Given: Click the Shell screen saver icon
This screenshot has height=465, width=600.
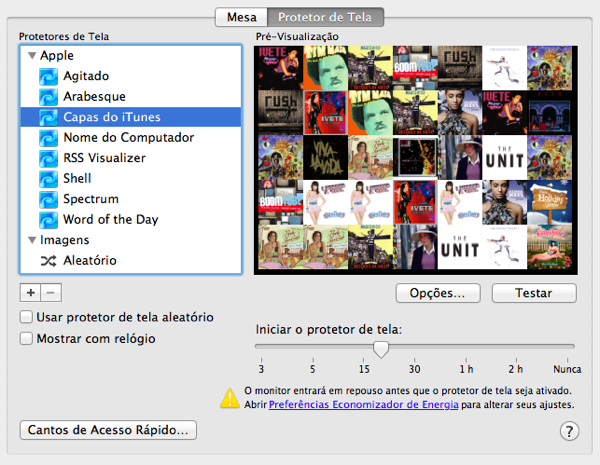Looking at the screenshot, I should click(x=48, y=178).
